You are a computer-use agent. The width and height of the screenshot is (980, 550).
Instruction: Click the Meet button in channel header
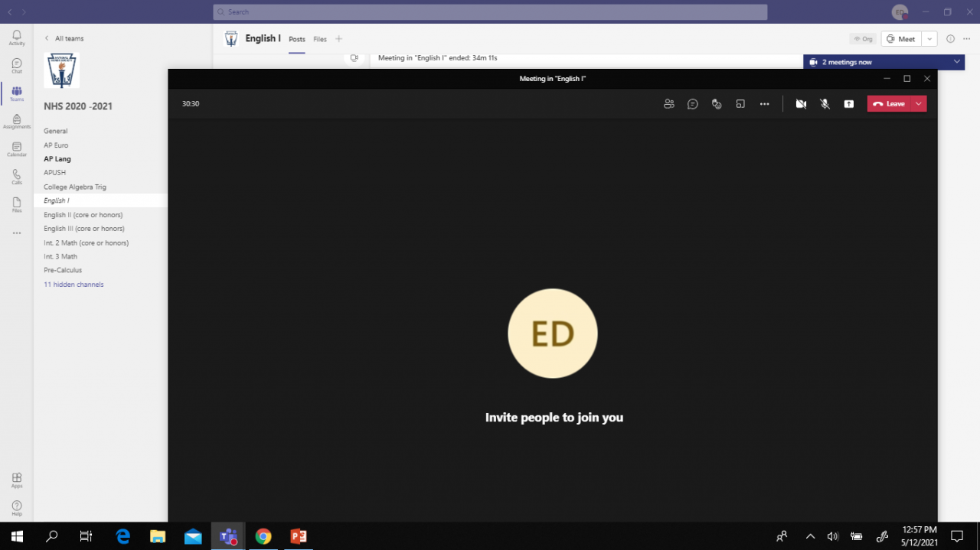tap(900, 39)
